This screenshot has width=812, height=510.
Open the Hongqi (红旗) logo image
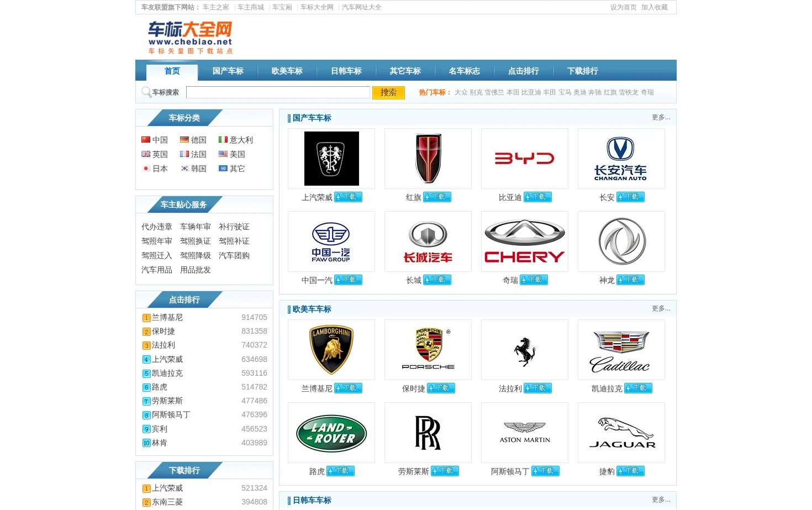(428, 159)
